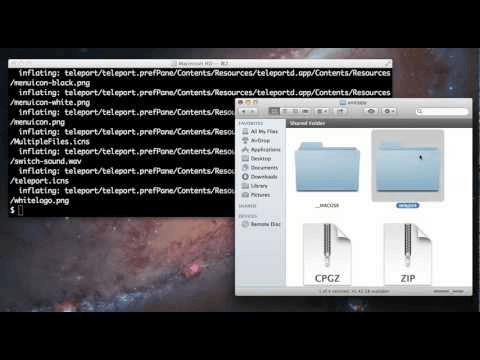
Task: Click the __MACOSX folder name label
Action: point(327,205)
